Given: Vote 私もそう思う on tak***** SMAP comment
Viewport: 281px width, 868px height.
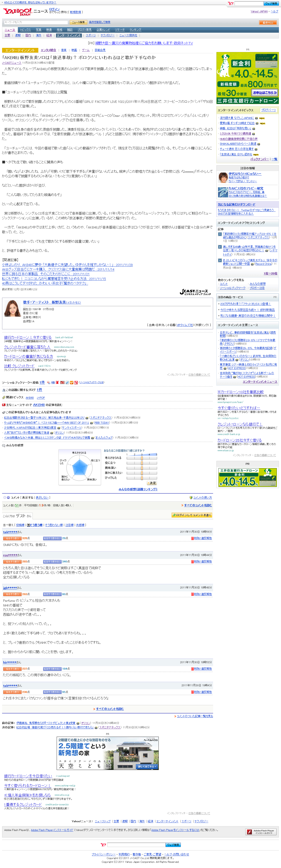Looking at the screenshot, I should 12,538.
